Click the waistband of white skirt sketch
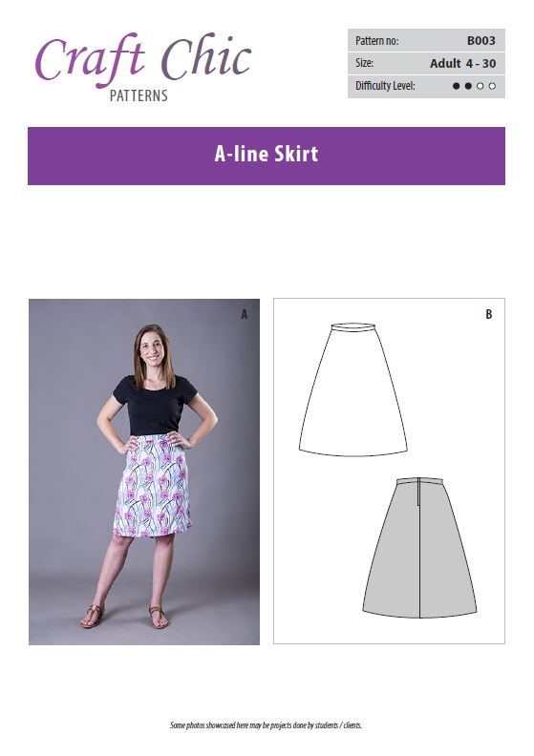534x756 pixels. (x=353, y=326)
